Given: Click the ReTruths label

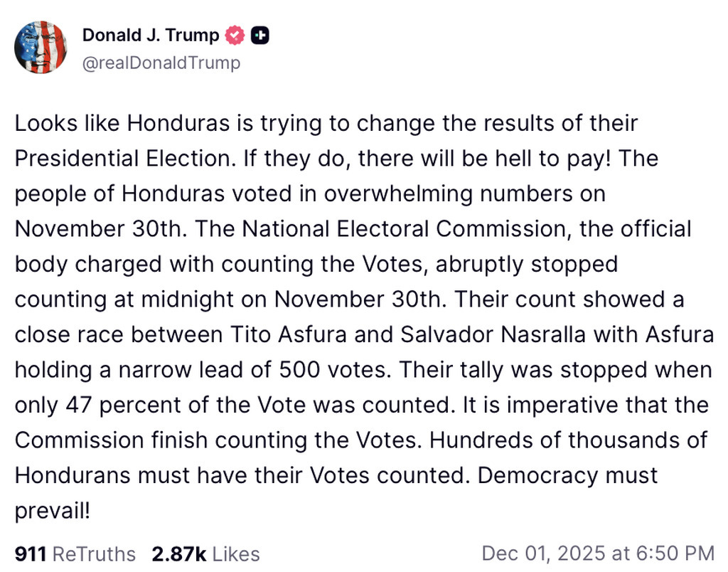Looking at the screenshot, I should 94,554.
